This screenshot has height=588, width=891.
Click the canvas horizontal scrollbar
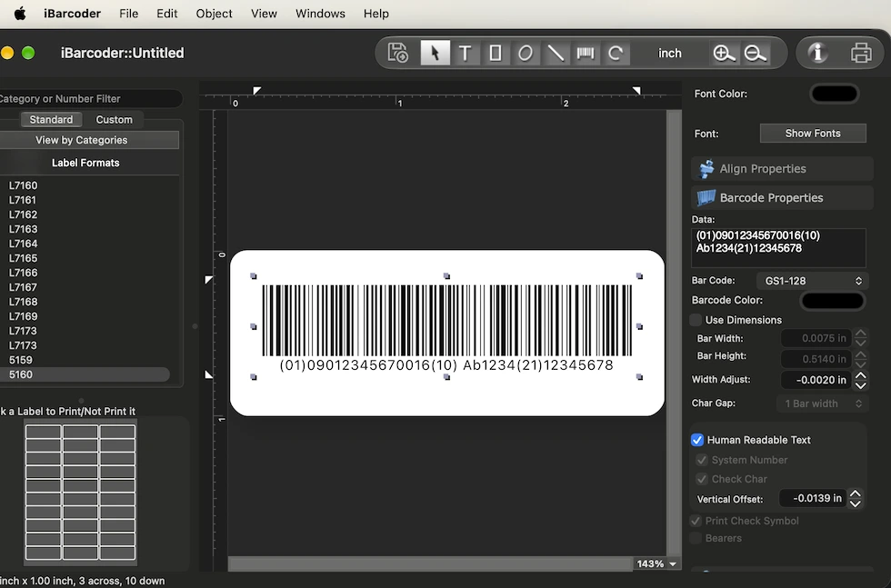[x=430, y=563]
